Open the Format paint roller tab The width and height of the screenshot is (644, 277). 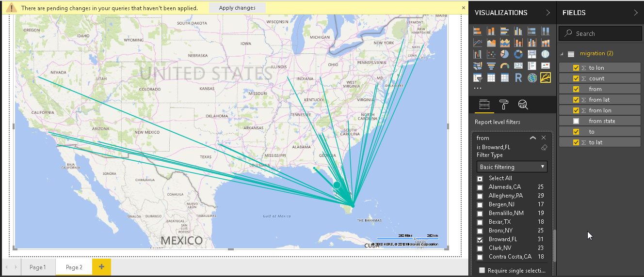[x=504, y=104]
